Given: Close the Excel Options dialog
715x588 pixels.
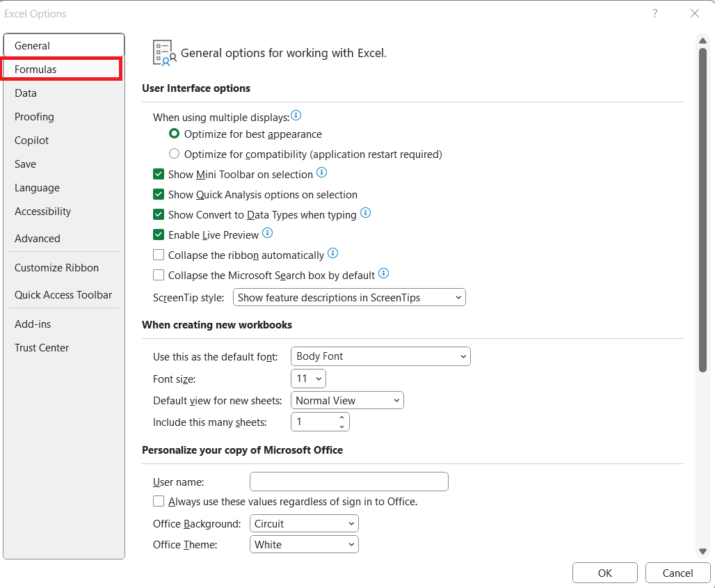Looking at the screenshot, I should (x=694, y=13).
